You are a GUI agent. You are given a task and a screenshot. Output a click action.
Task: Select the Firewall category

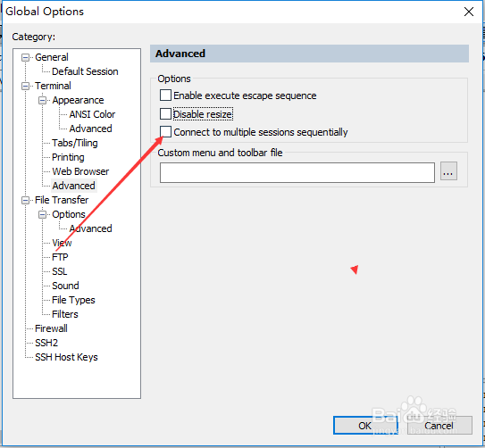point(51,328)
